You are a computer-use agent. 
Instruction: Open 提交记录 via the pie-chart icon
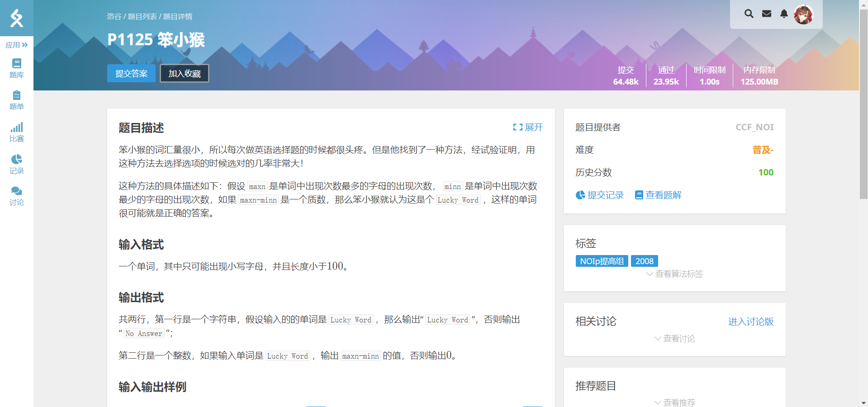pyautogui.click(x=599, y=195)
